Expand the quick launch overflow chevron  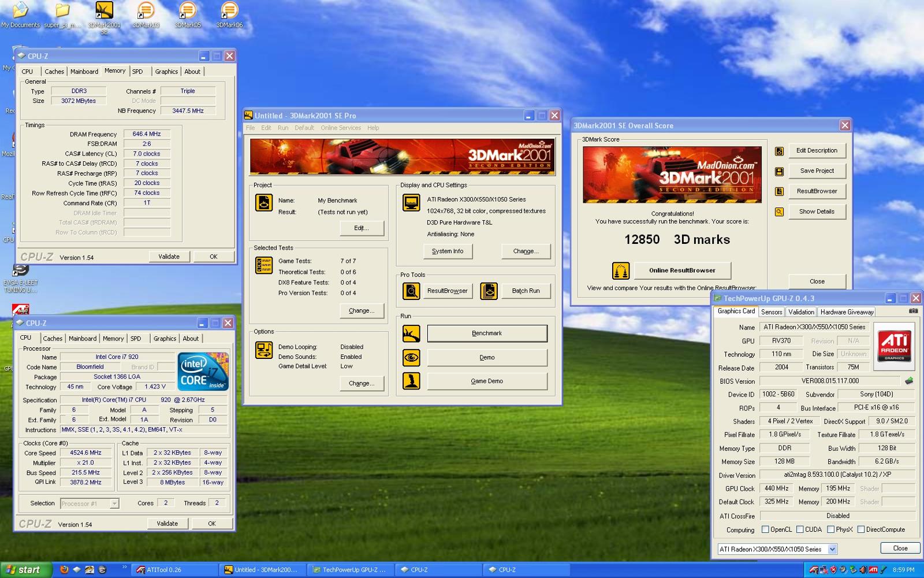point(124,568)
